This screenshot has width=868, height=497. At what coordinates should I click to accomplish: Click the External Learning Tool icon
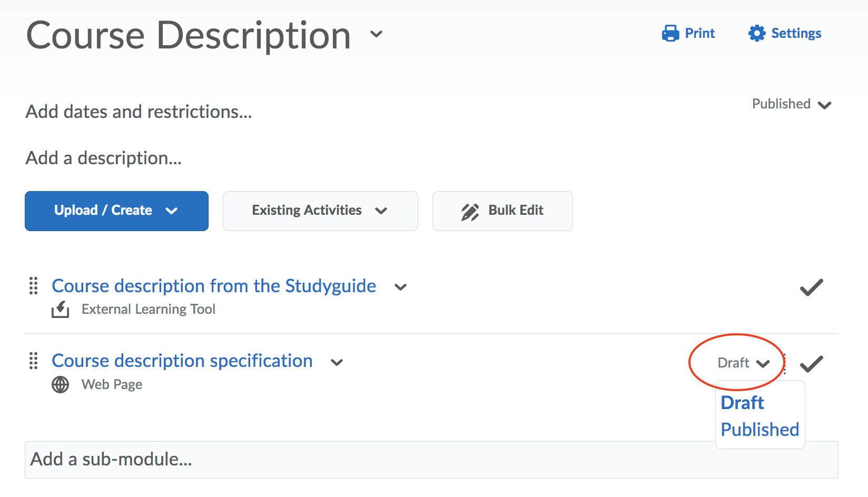pos(60,309)
